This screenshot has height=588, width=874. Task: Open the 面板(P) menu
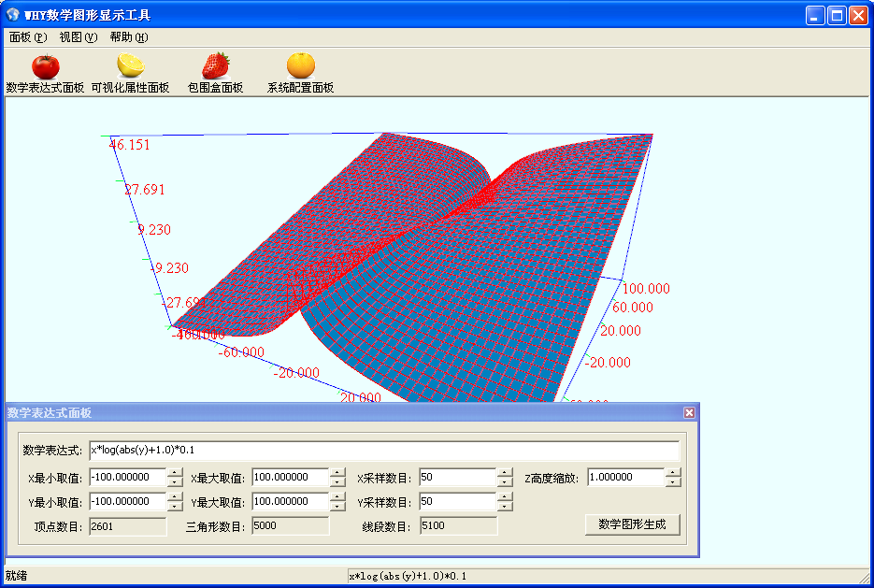pos(28,37)
